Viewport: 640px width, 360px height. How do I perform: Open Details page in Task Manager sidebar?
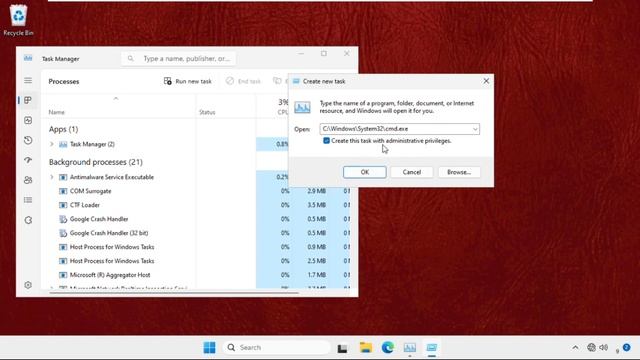tap(28, 200)
